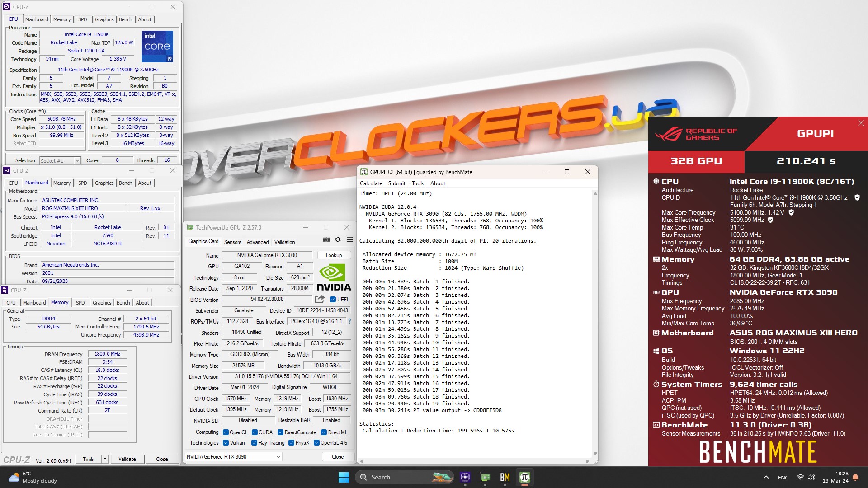Open the Windows Start menu
The width and height of the screenshot is (868, 488).
point(344,477)
